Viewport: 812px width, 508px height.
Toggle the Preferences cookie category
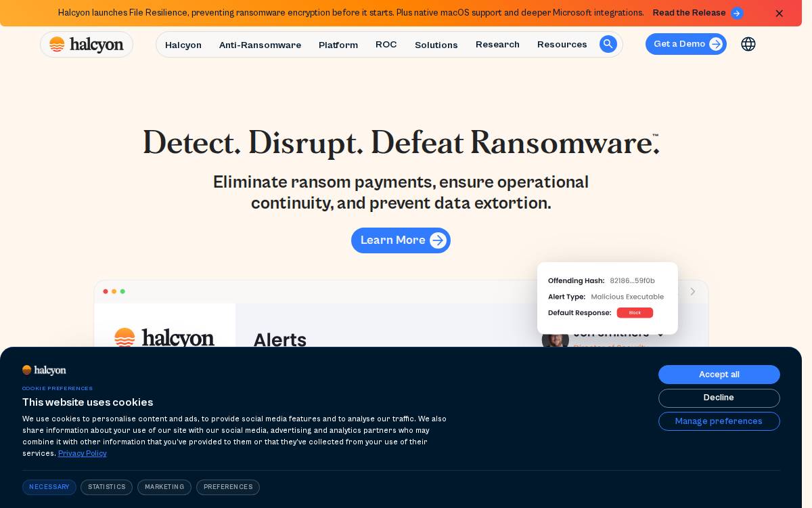click(228, 487)
